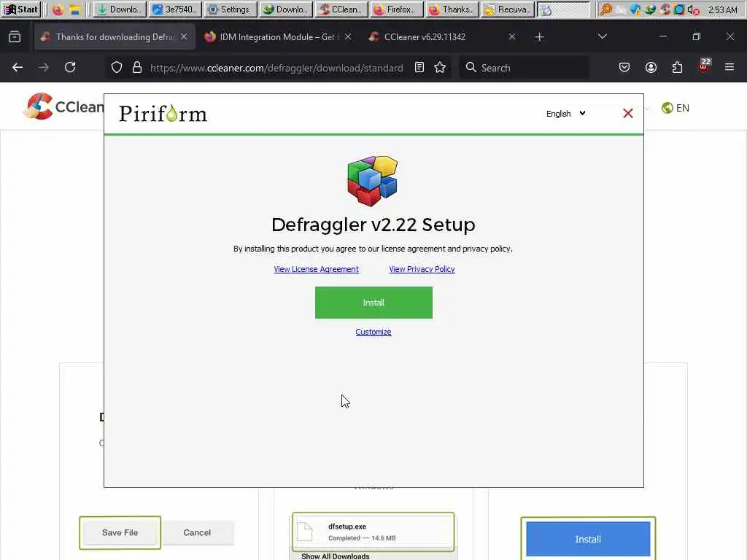This screenshot has width=747, height=560.
Task: Select the dfsetup.exe download entry
Action: 373,532
